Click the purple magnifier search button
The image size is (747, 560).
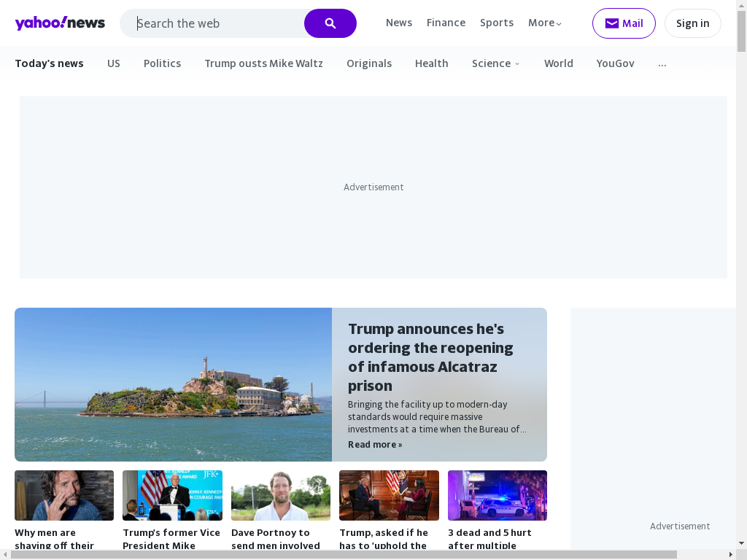click(x=330, y=23)
